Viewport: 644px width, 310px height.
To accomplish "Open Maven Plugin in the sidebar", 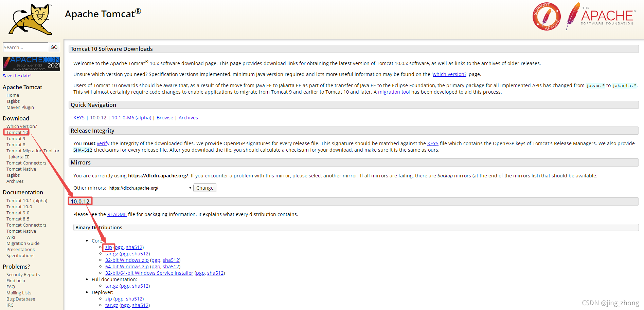I will (20, 108).
